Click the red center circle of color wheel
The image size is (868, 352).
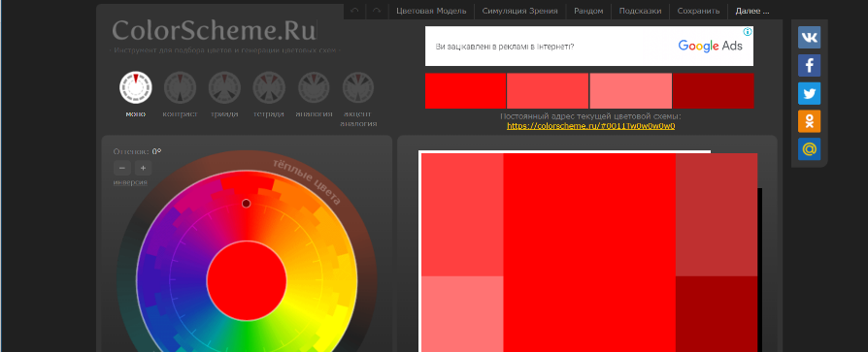pyautogui.click(x=247, y=280)
